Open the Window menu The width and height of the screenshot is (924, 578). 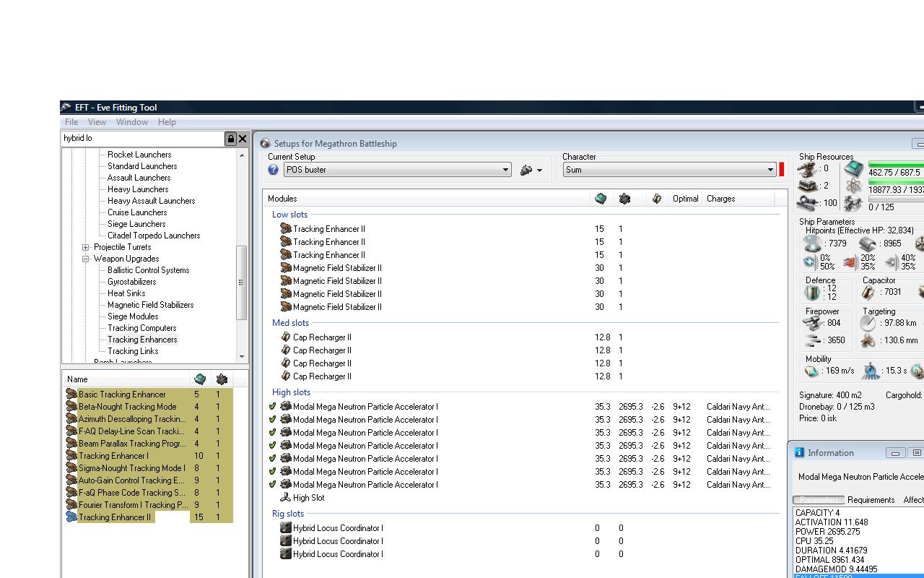point(132,122)
